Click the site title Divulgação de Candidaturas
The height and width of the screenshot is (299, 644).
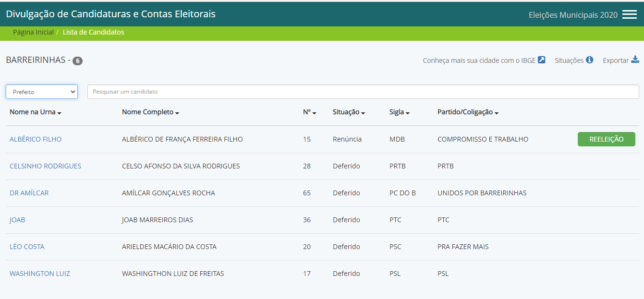coord(110,14)
